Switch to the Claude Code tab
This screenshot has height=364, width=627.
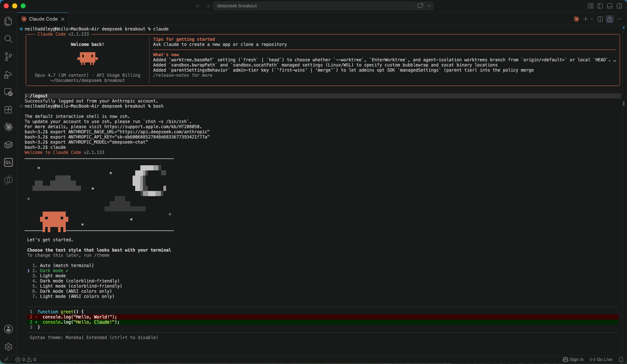point(43,19)
